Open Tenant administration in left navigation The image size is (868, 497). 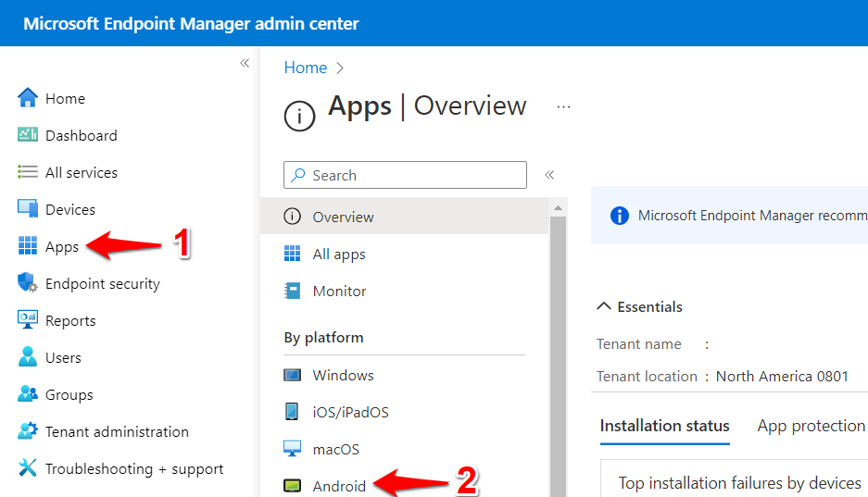click(117, 432)
